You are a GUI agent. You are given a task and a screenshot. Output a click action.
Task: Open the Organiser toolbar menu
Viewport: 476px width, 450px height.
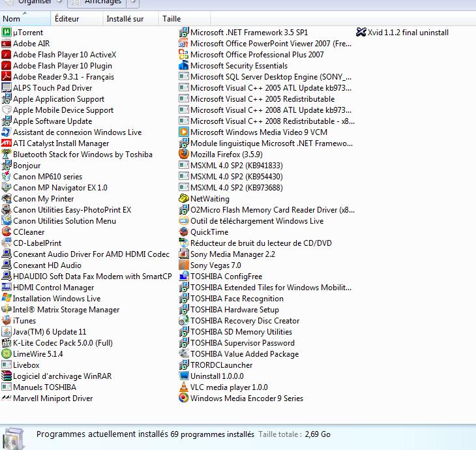pyautogui.click(x=33, y=3)
